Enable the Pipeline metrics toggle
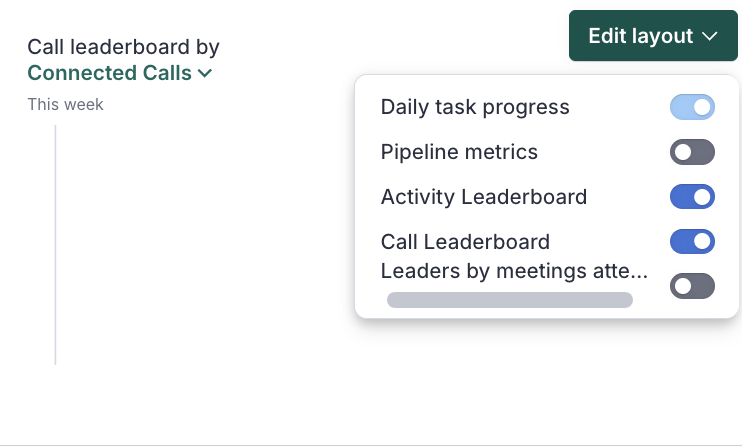 [x=692, y=152]
